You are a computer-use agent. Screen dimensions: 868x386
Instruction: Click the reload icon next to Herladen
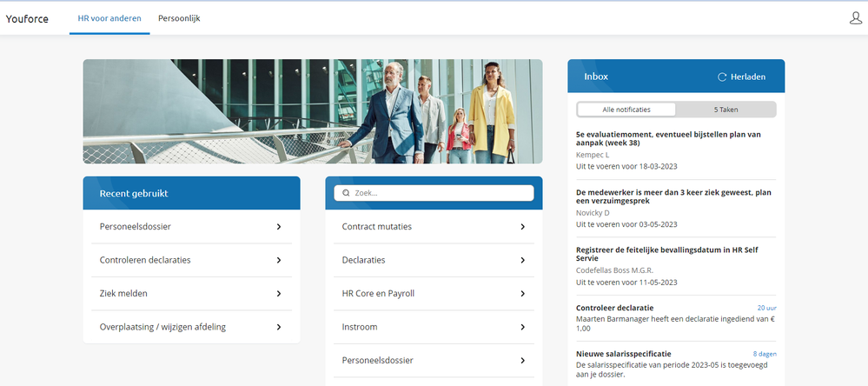(722, 77)
